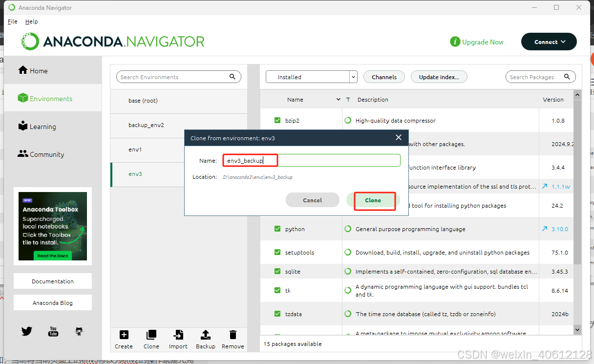Open the Community people icon
This screenshot has width=594, height=364.
point(23,154)
